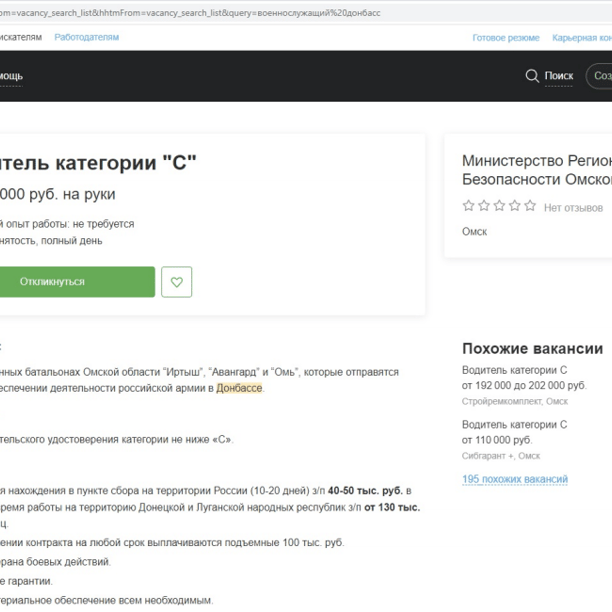Click the Нет отзывов reviews text

click(x=573, y=208)
